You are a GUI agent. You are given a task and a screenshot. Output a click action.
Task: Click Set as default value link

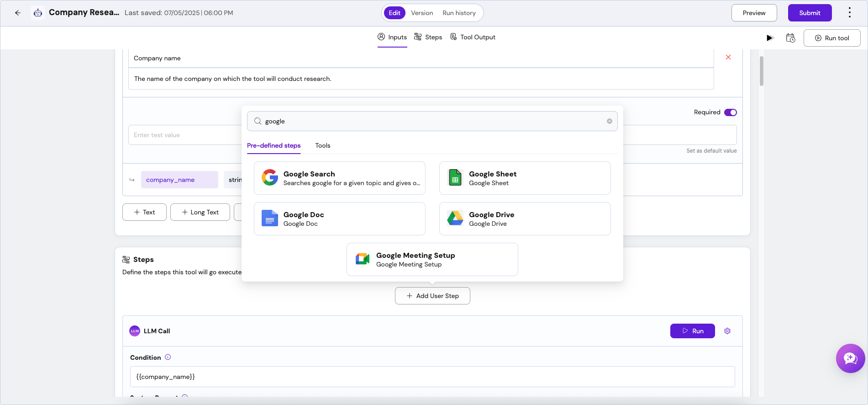(x=711, y=151)
